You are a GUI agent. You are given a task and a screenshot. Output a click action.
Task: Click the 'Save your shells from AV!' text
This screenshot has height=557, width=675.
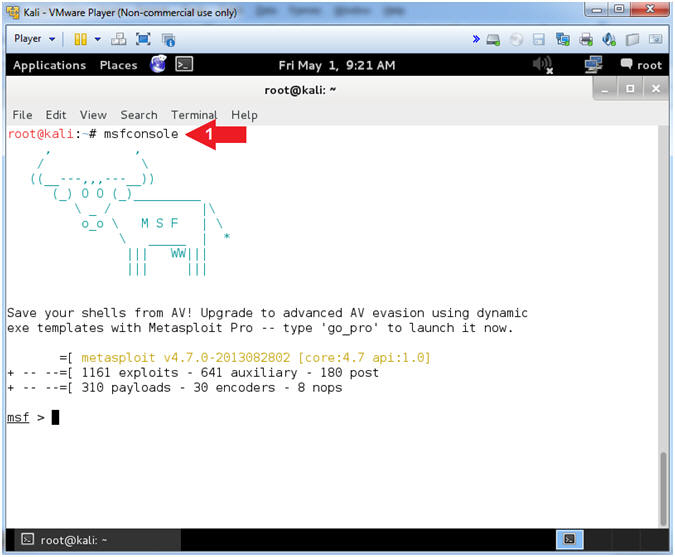pos(99,313)
